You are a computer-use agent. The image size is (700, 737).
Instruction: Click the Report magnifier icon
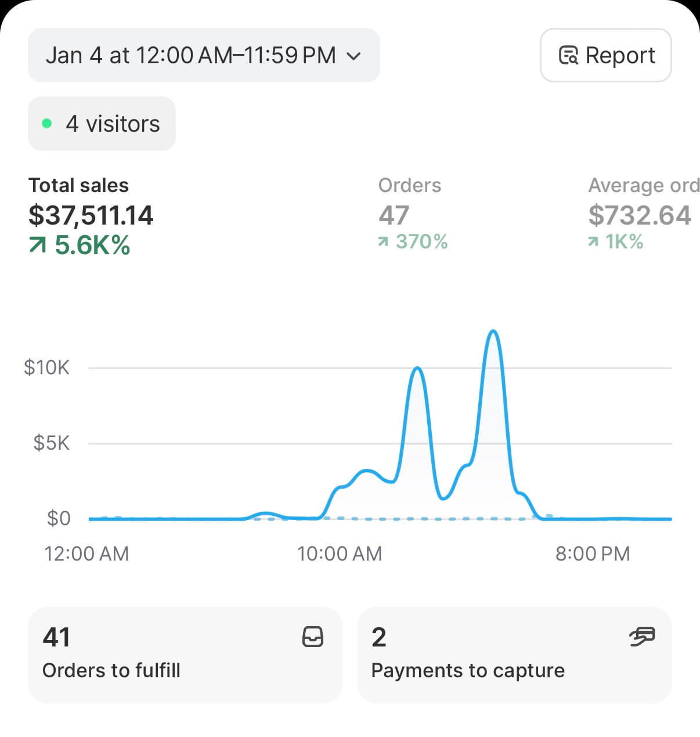(x=568, y=56)
